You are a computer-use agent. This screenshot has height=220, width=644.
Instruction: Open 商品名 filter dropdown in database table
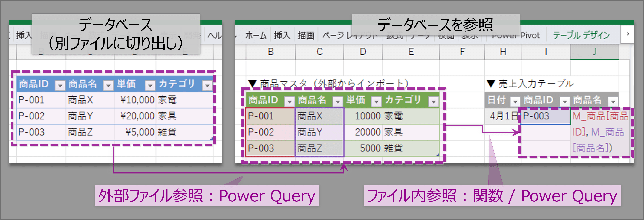(x=108, y=86)
